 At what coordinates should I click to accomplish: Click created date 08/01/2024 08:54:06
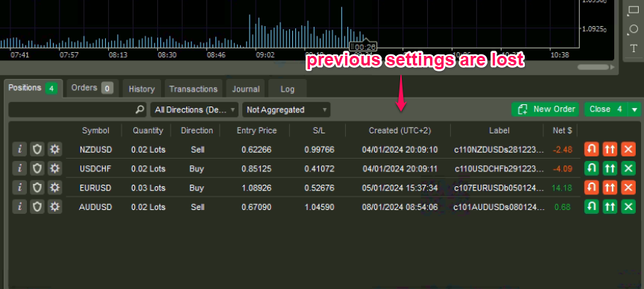pos(400,207)
